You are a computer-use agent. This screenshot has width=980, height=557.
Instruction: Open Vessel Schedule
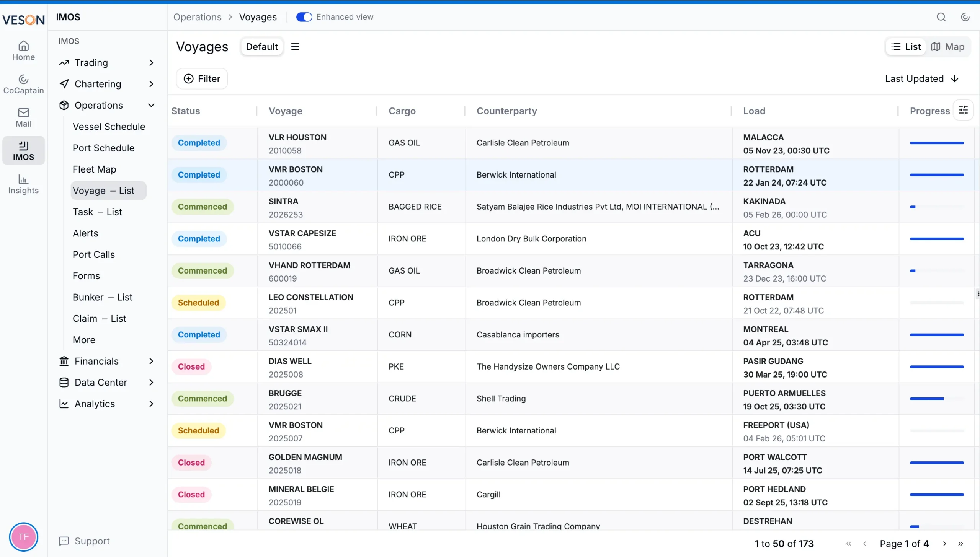click(x=109, y=127)
